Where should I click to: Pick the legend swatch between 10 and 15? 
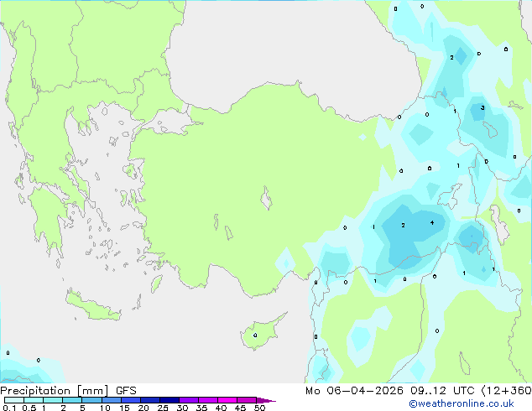coord(112,400)
